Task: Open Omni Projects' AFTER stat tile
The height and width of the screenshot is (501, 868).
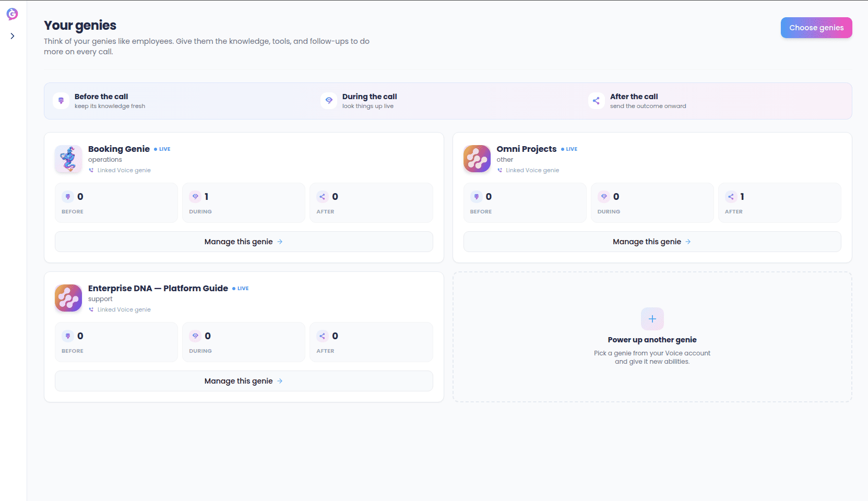Action: (x=780, y=202)
